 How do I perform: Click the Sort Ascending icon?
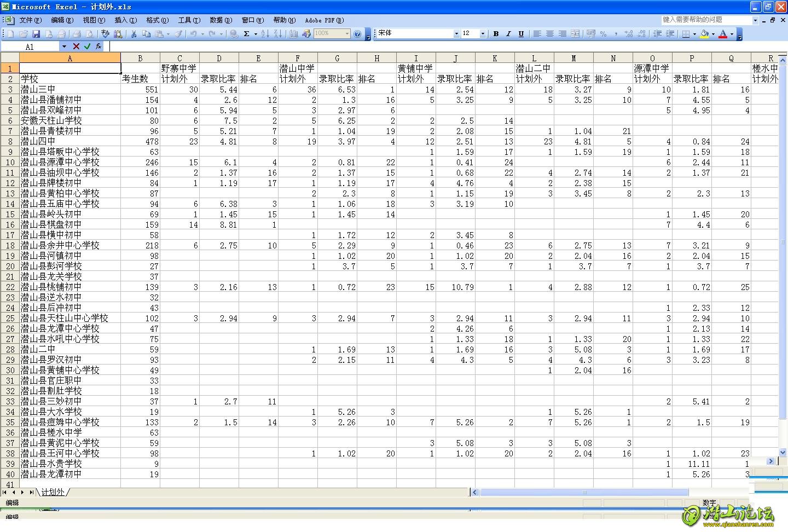(265, 34)
